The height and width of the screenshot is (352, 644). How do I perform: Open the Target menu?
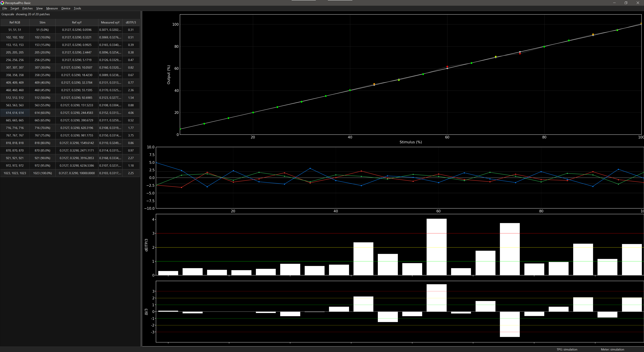[14, 8]
